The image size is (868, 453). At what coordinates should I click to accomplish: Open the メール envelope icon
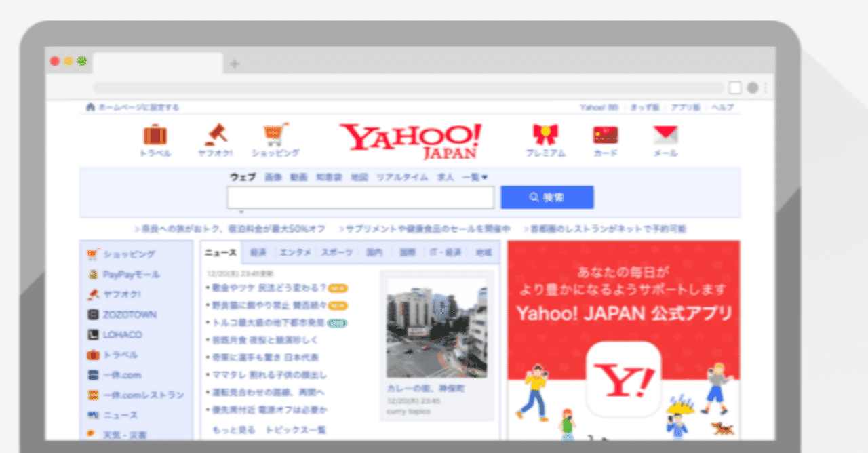[x=665, y=135]
